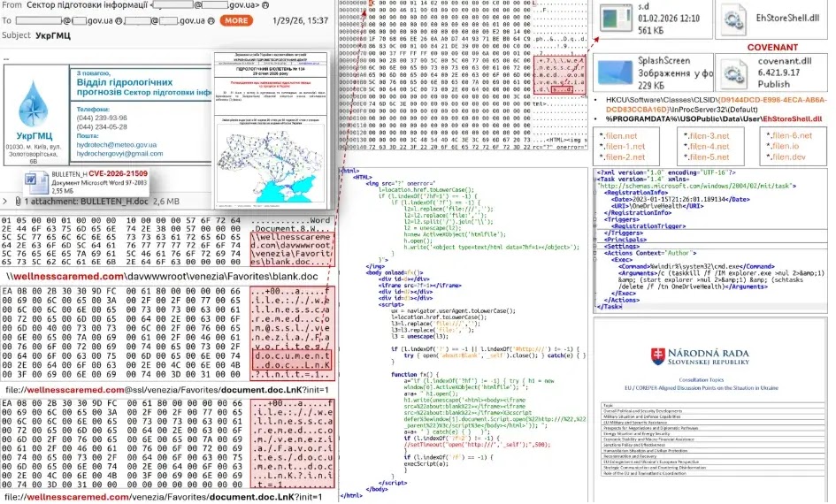Open the hydrochergovyi@gmail.com email link
This screenshot has height=504, width=836.
(x=119, y=154)
